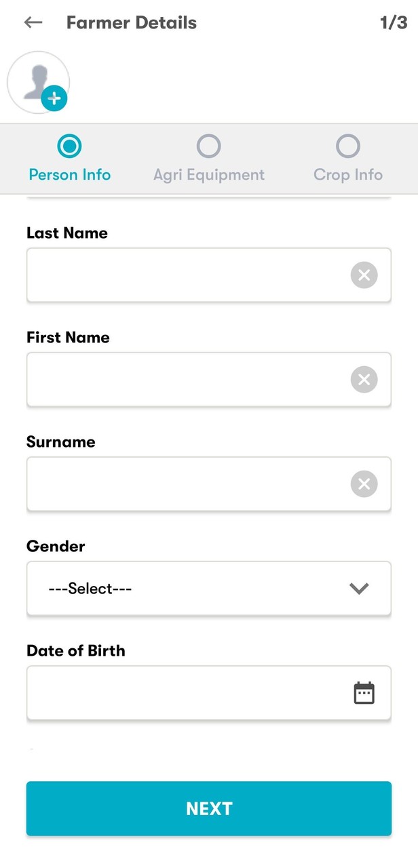This screenshot has width=418, height=868.
Task: Click the Person Info tab label
Action: (x=69, y=175)
